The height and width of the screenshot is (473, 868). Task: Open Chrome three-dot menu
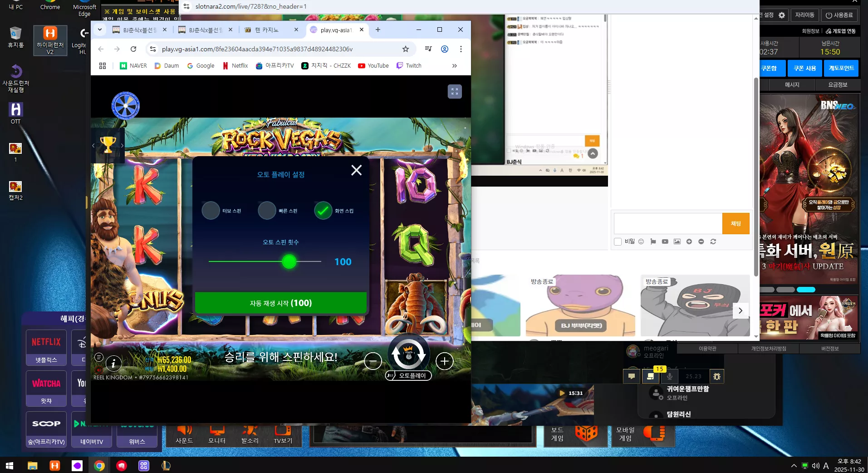(461, 49)
